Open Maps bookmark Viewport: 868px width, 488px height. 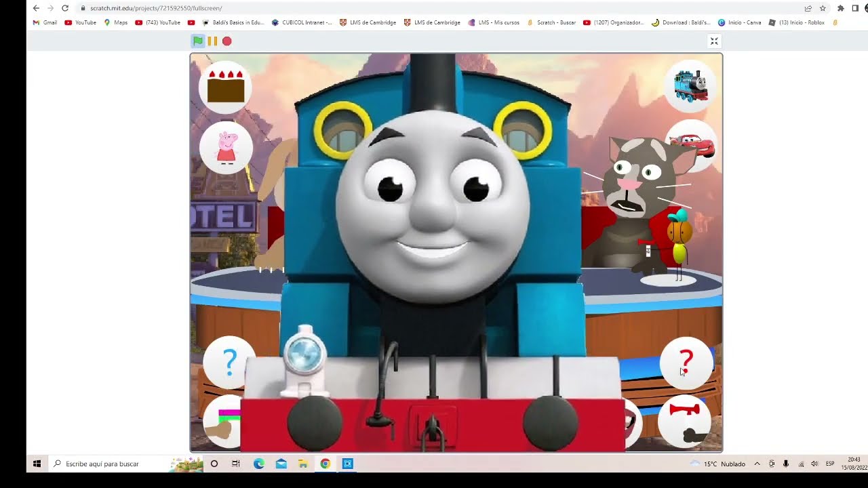coord(116,22)
